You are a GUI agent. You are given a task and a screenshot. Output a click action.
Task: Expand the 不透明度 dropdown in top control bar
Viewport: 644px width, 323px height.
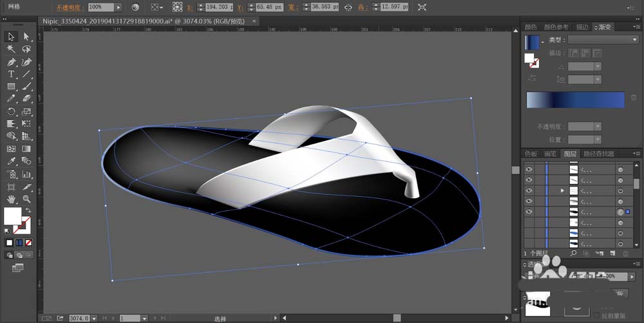coord(118,7)
